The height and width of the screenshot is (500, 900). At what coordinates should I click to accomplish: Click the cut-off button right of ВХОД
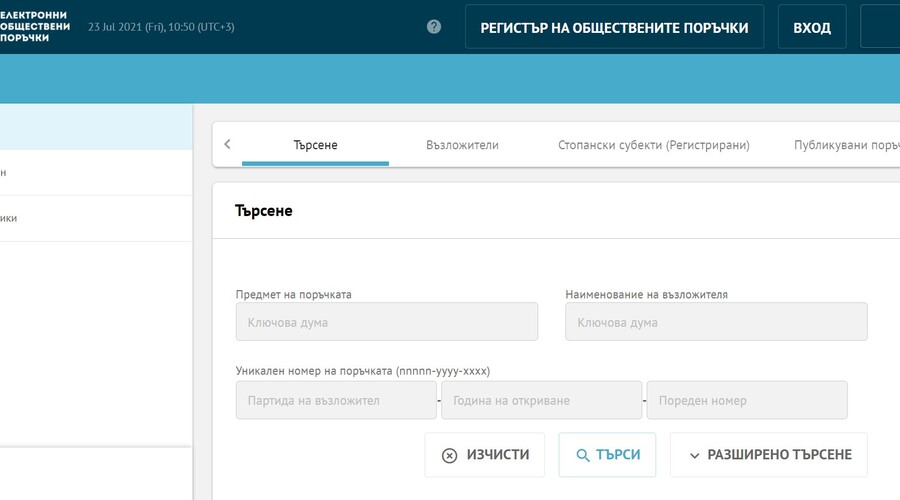coord(880,27)
